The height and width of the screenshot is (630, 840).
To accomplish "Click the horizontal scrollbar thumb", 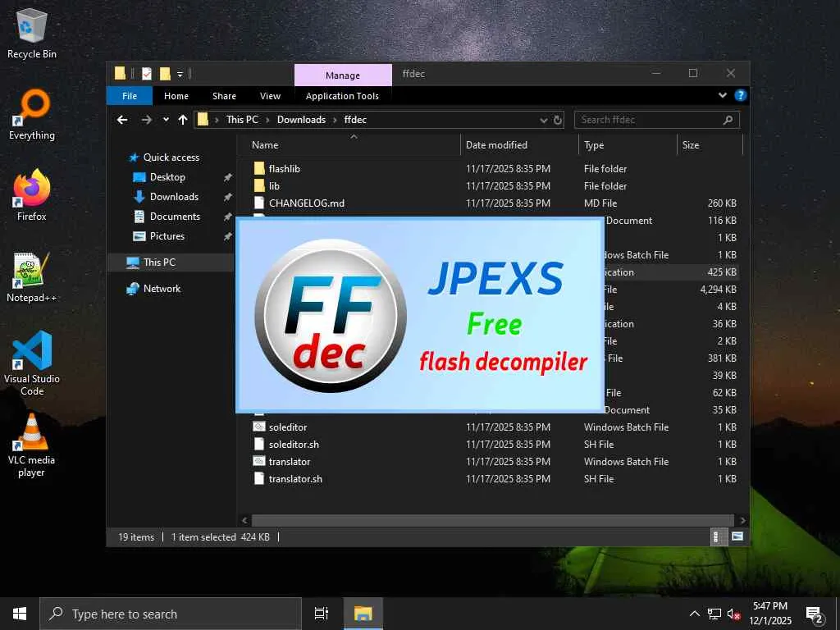I will (x=492, y=520).
